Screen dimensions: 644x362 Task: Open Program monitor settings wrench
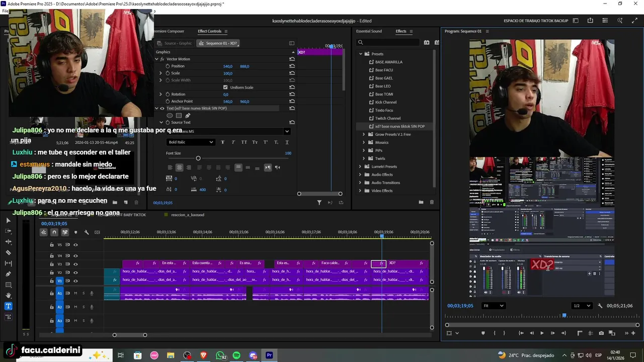click(600, 306)
